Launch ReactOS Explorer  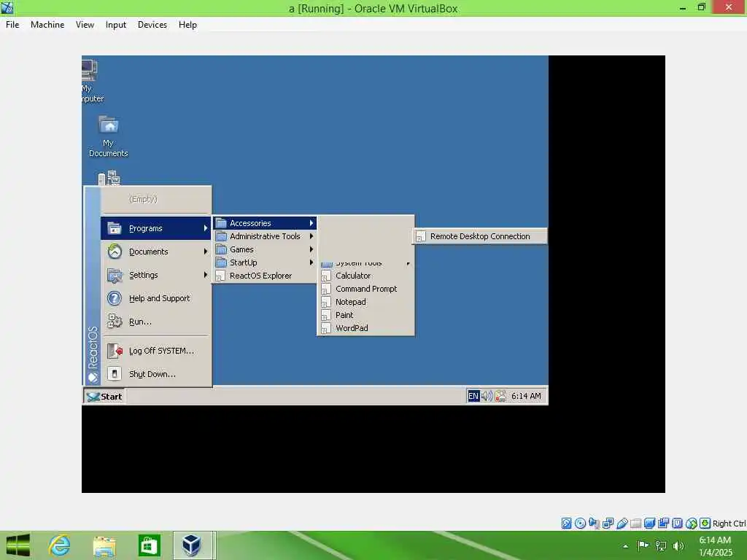[x=265, y=276]
